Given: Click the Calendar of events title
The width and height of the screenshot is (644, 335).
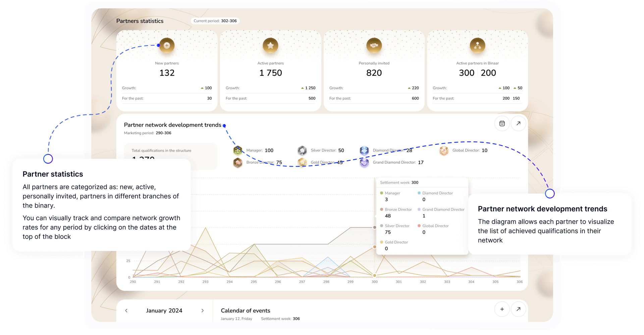Looking at the screenshot, I should coord(246,311).
